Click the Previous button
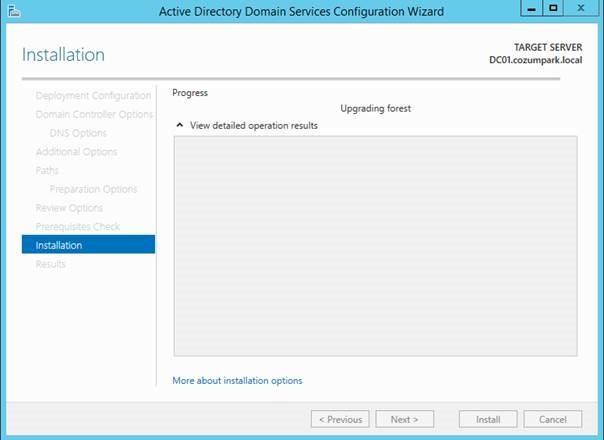The image size is (604, 440). point(340,419)
